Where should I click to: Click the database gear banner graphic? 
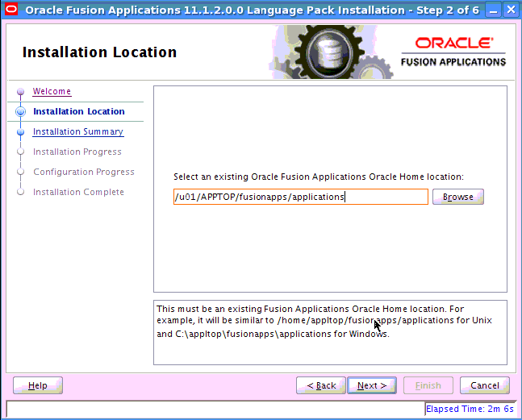(330, 52)
